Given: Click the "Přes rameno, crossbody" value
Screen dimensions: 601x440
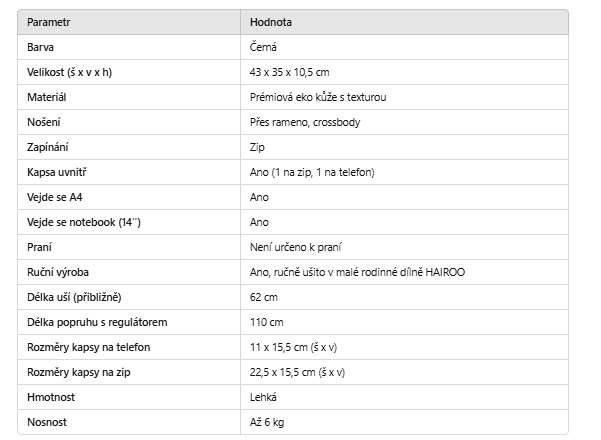Looking at the screenshot, I should (305, 122).
